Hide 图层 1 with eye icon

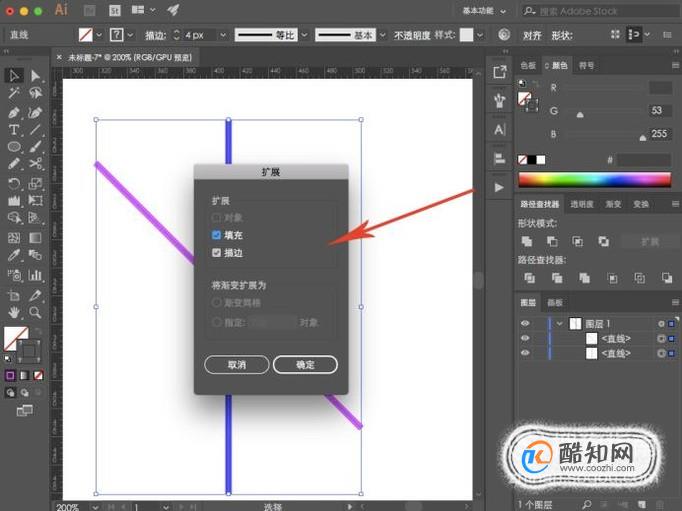click(525, 323)
